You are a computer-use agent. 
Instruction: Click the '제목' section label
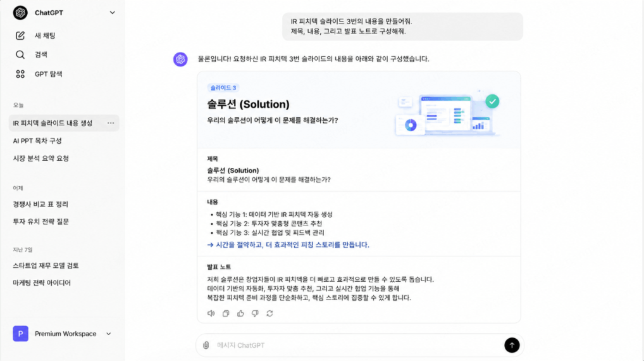click(213, 159)
